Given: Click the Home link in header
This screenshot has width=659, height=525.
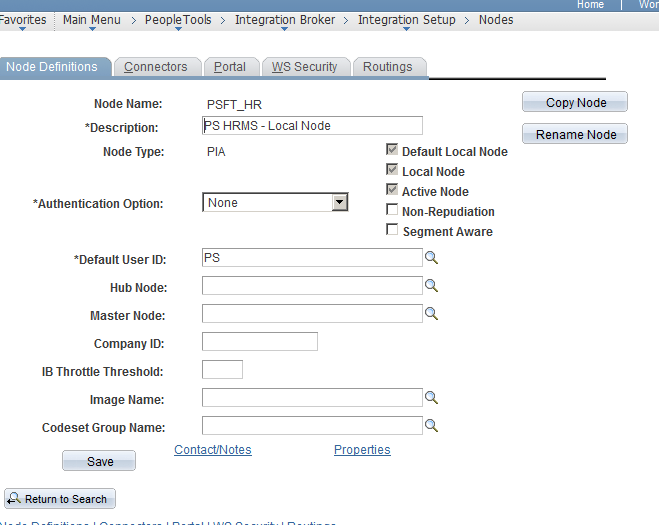Looking at the screenshot, I should tap(590, 5).
